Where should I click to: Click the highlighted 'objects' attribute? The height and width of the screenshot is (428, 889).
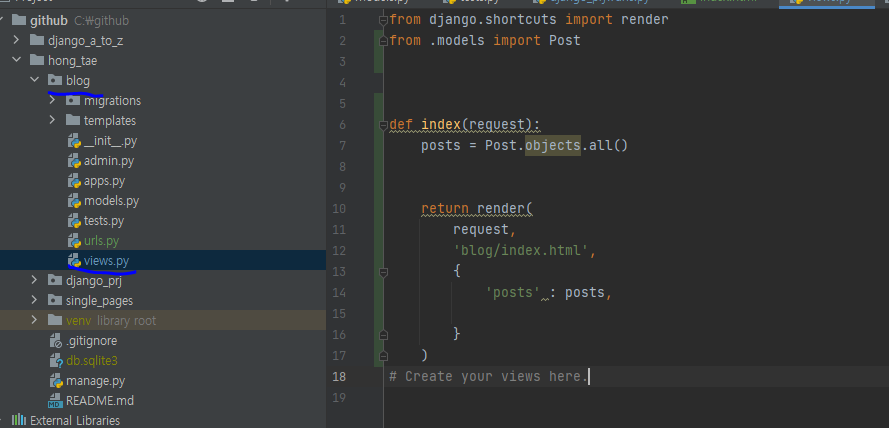point(553,146)
